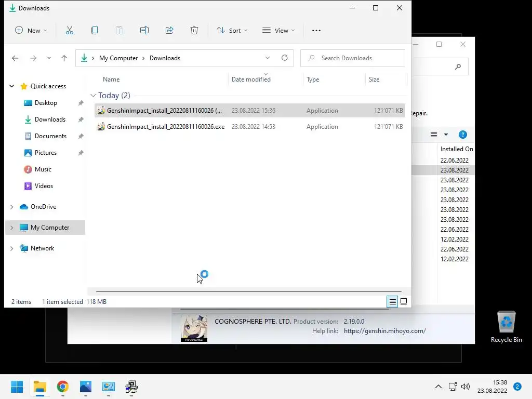Click the volume speaker icon
Image resolution: width=532 pixels, height=399 pixels.
click(x=465, y=387)
